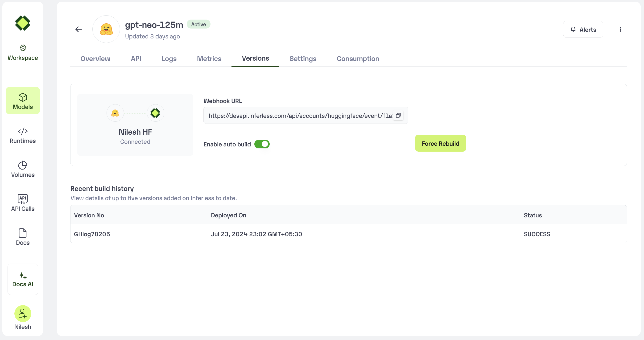Open the Logs tab
The width and height of the screenshot is (644, 340).
point(169,58)
